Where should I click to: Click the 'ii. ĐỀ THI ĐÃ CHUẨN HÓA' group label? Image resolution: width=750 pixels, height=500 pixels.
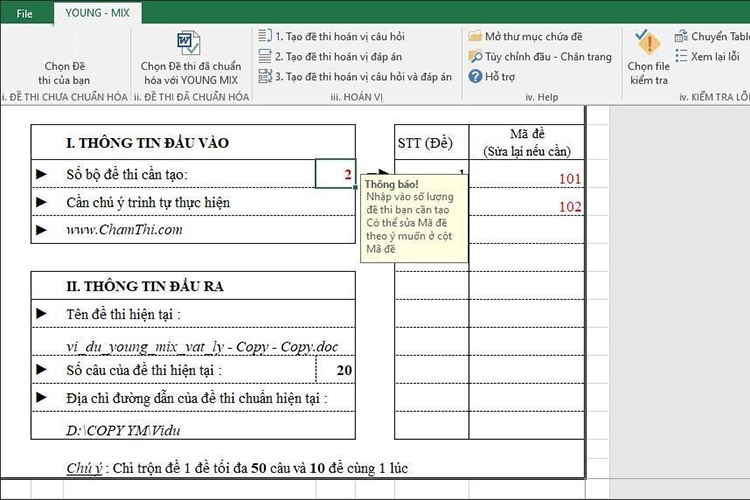pos(191,97)
